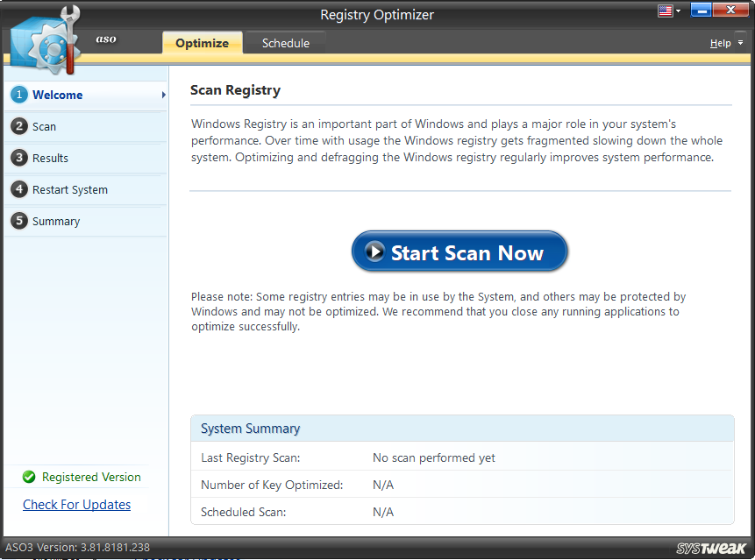Select the Optimize tab
This screenshot has height=560, width=755.
tap(202, 42)
